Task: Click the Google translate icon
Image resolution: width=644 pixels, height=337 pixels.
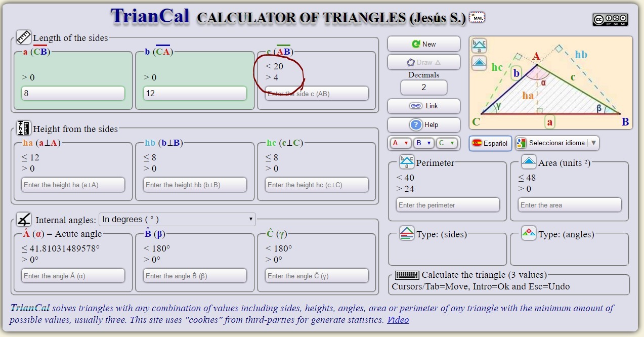Action: pos(522,143)
